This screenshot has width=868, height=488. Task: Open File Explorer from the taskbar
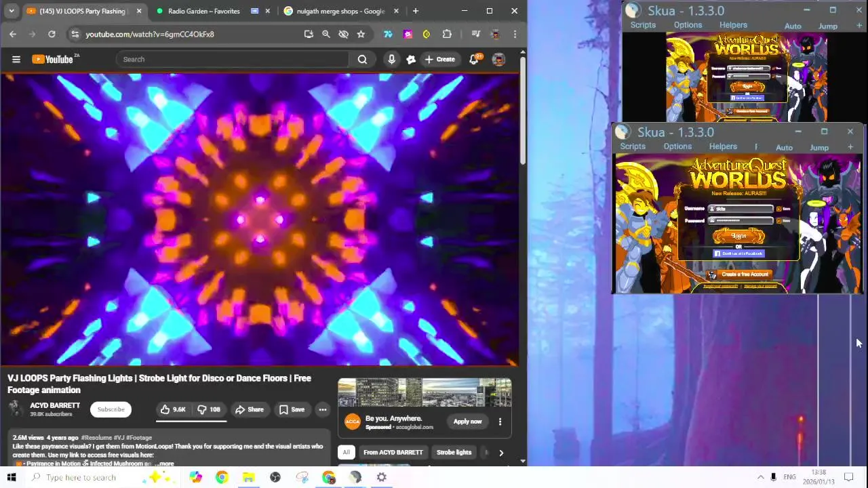248,477
